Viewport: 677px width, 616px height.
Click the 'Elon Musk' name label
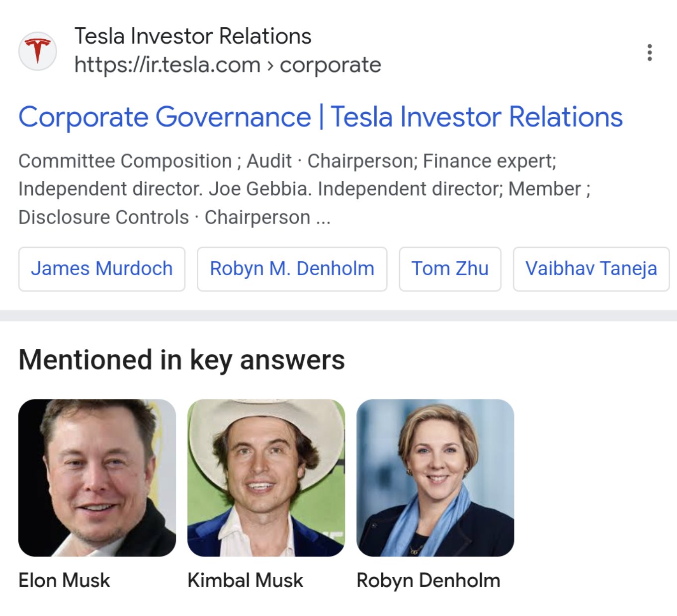(x=64, y=580)
